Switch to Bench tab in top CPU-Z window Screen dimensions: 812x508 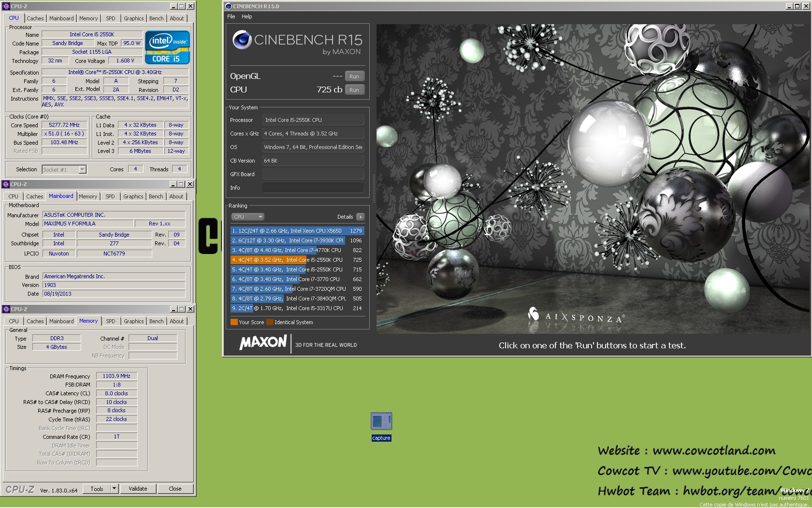[156, 18]
